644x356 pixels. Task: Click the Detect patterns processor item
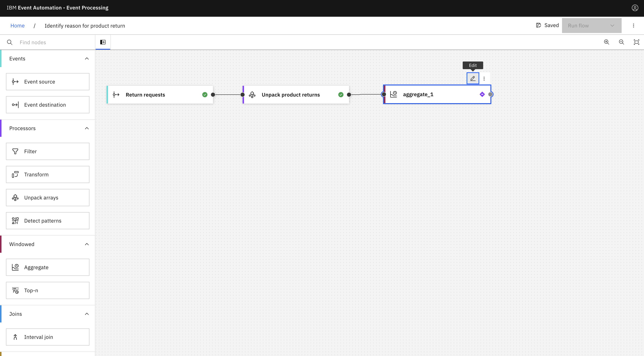pyautogui.click(x=48, y=221)
